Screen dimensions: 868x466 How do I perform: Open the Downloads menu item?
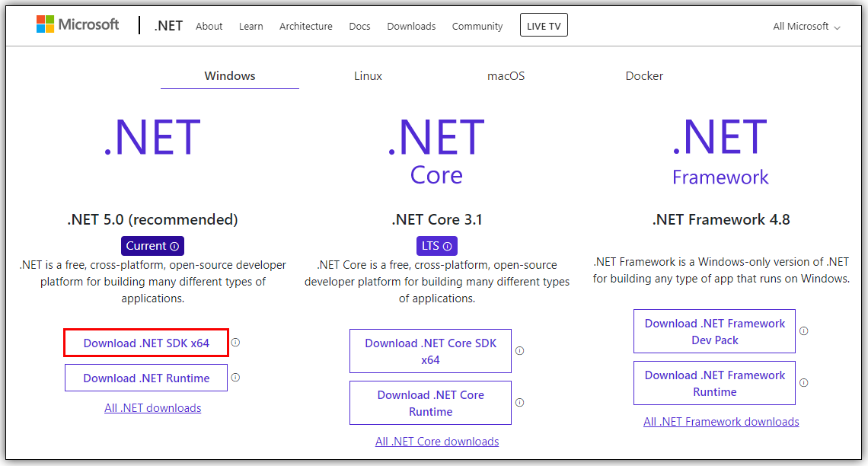(411, 26)
